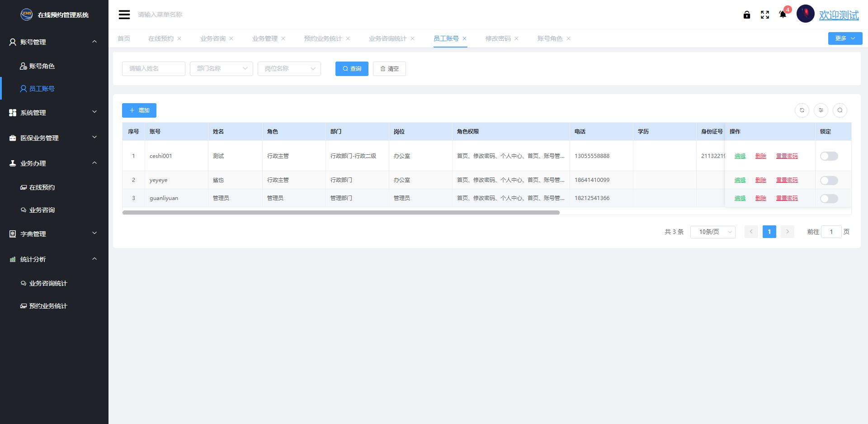Refresh the table with the circular refresh icon
Screen dimensions: 868x424
click(x=802, y=110)
